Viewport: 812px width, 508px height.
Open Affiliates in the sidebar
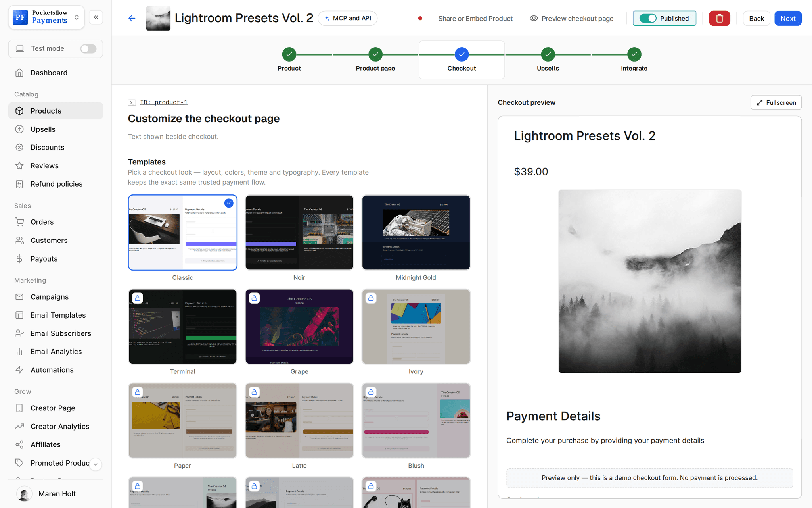(x=56, y=444)
